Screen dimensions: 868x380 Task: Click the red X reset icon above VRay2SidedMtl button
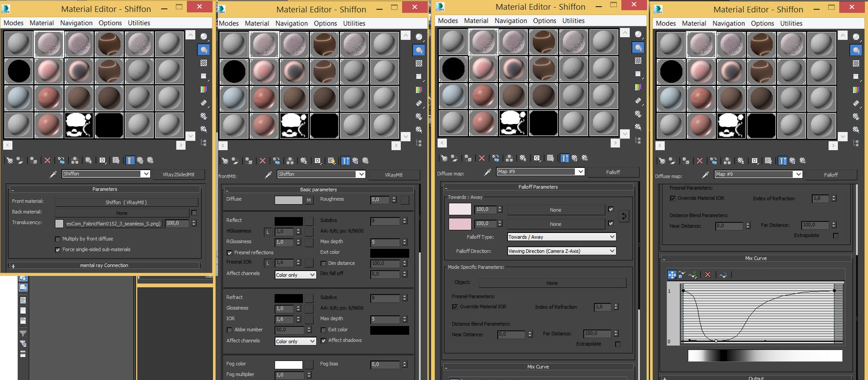click(x=47, y=160)
